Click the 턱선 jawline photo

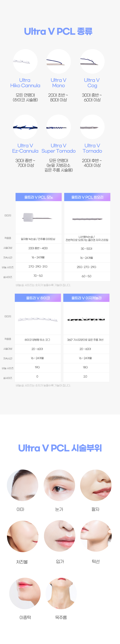pos(96,536)
